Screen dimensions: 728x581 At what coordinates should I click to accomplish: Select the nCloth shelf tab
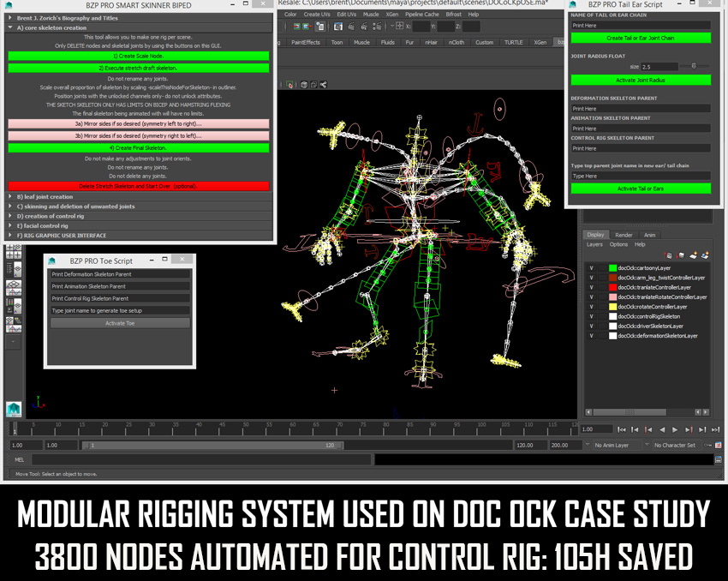pos(456,42)
